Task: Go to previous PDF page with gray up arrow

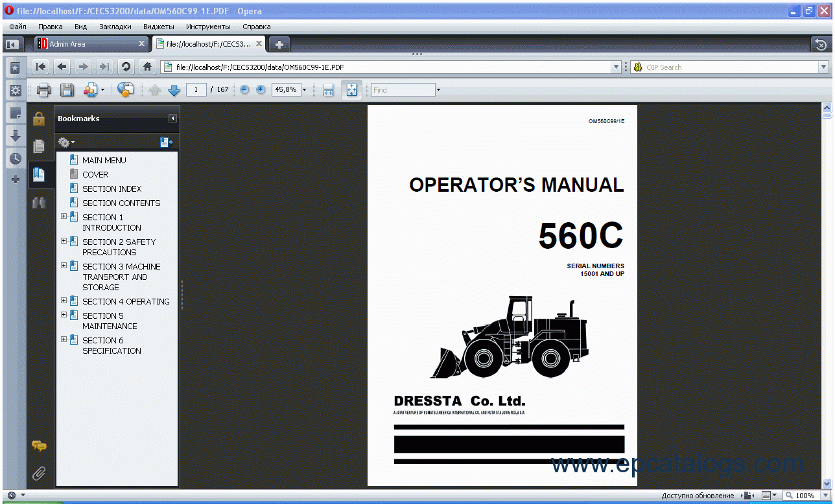Action: pos(154,90)
